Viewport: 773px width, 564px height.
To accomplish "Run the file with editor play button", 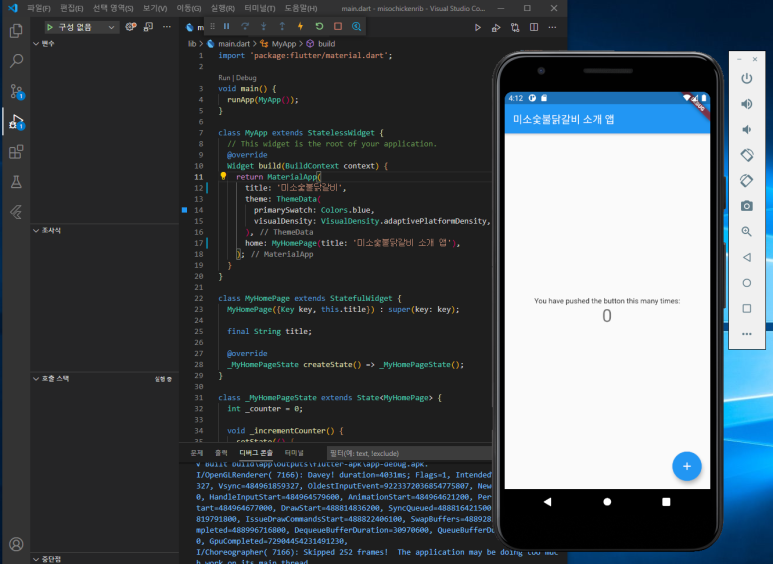I will coord(477,28).
